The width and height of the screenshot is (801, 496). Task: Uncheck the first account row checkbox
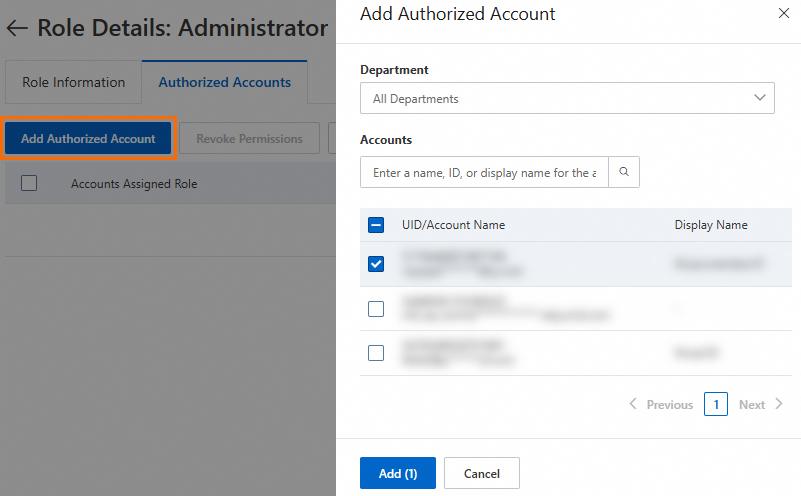(376, 264)
